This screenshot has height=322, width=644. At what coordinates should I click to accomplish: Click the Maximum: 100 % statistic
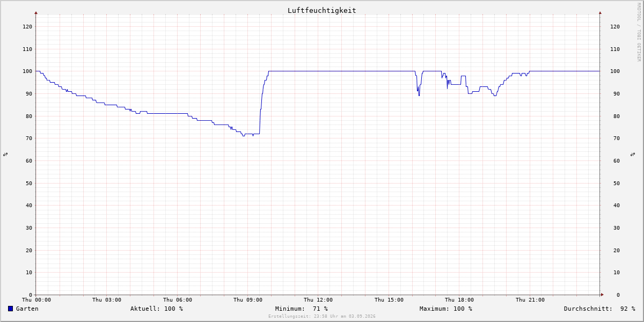click(446, 309)
